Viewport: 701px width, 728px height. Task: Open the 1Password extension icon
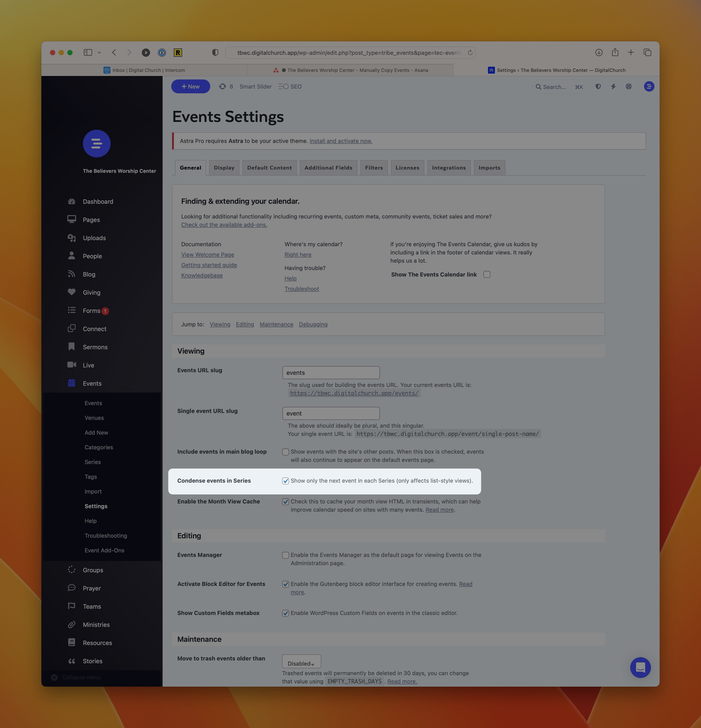point(162,53)
